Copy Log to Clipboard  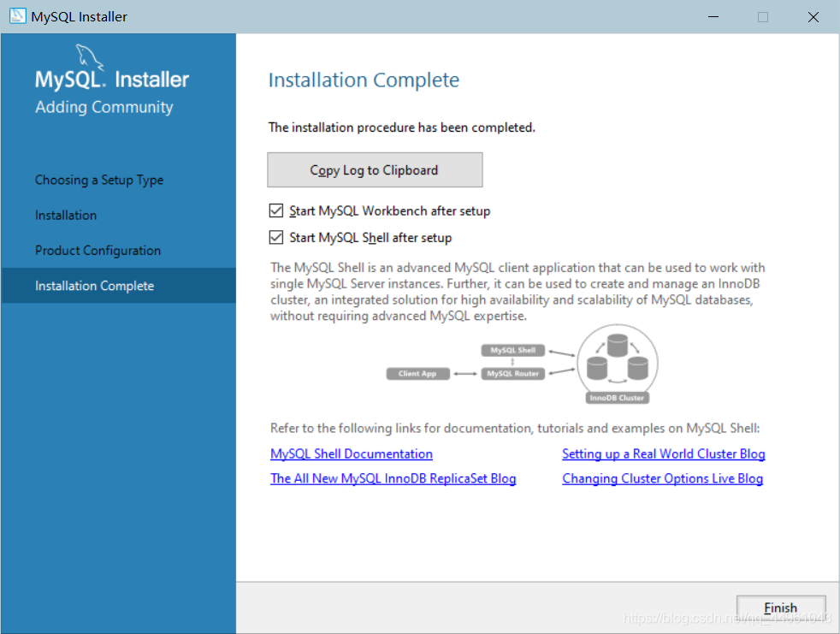coord(375,170)
